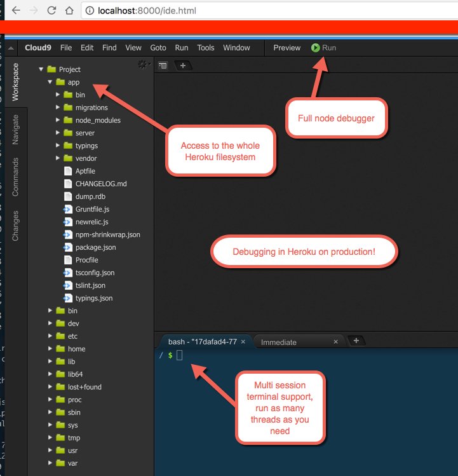
Task: Click the site info icon in address bar
Action: click(x=90, y=11)
